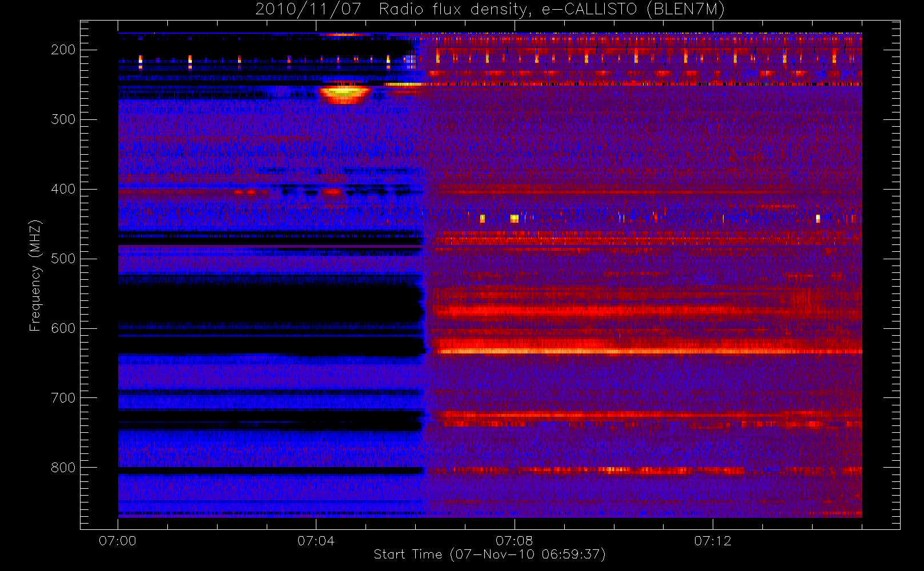
Task: Click the 700 frequency tick label
Action: (x=63, y=398)
